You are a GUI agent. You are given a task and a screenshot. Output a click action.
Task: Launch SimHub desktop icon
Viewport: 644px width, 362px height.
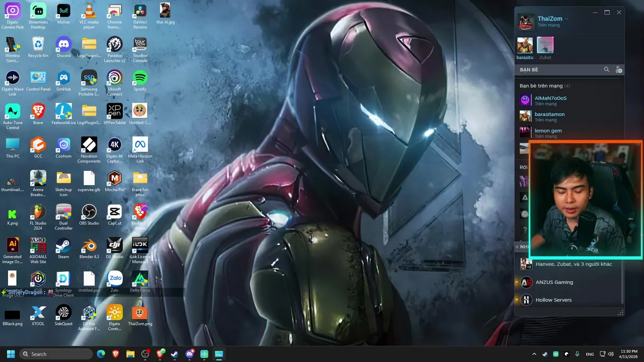coord(63,81)
